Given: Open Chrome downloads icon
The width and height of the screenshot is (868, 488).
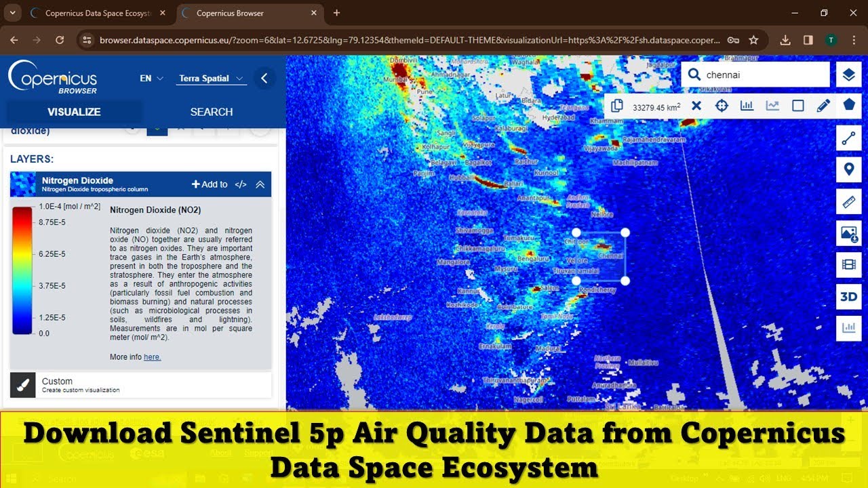Looking at the screenshot, I should click(x=785, y=40).
